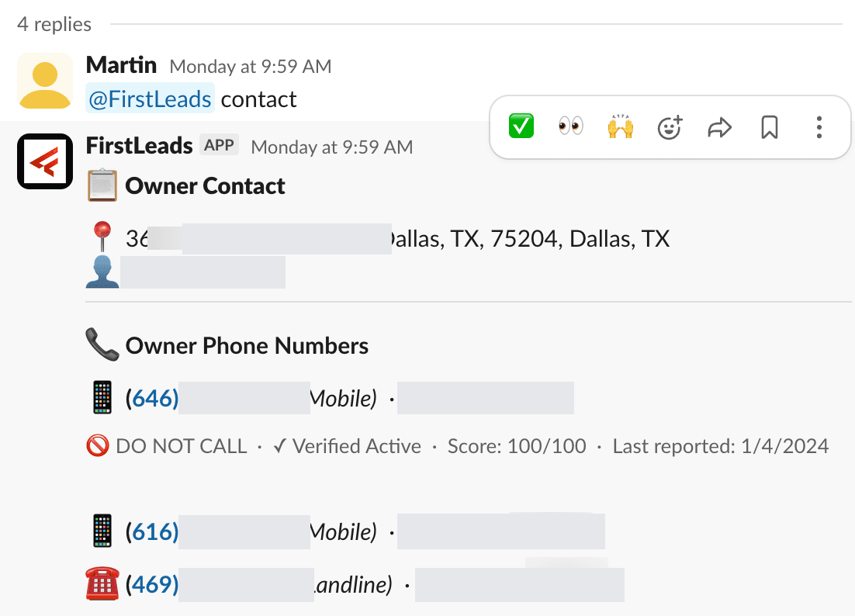Open more actions three-dot menu
The image size is (855, 616).
click(819, 127)
